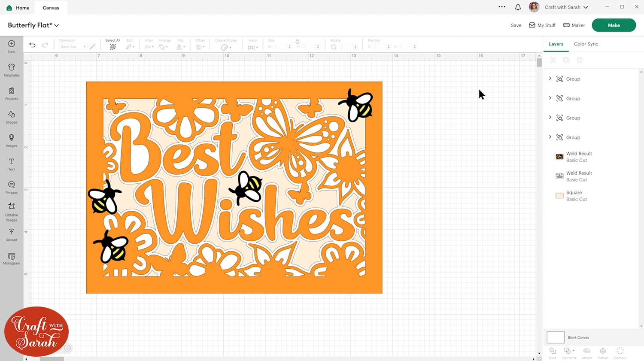Open the Warp dropdown
The image size is (644, 361).
click(x=252, y=47)
